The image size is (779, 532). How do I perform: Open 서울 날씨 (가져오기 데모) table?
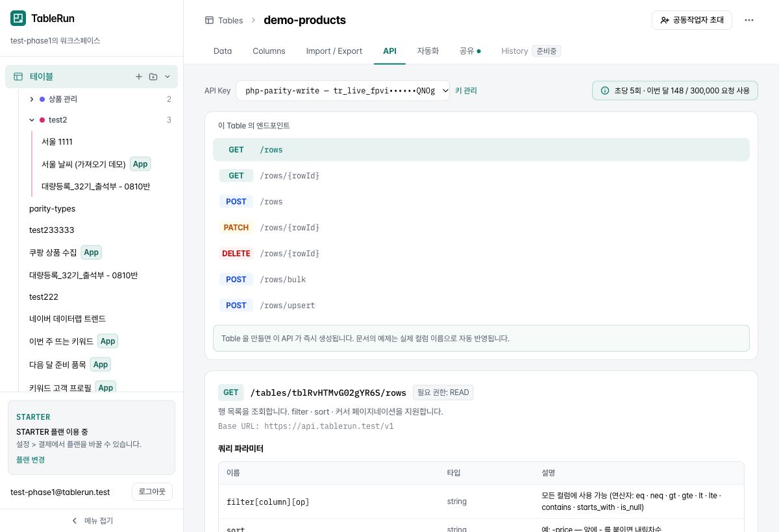coord(84,164)
